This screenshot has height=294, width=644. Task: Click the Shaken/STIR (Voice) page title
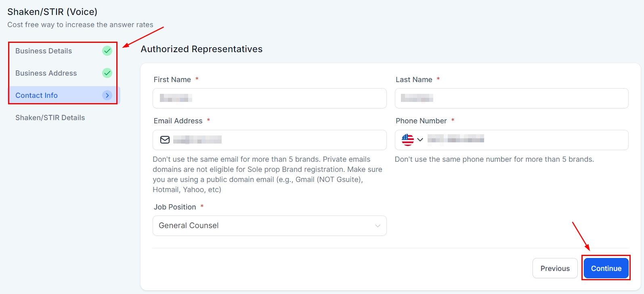coord(52,12)
